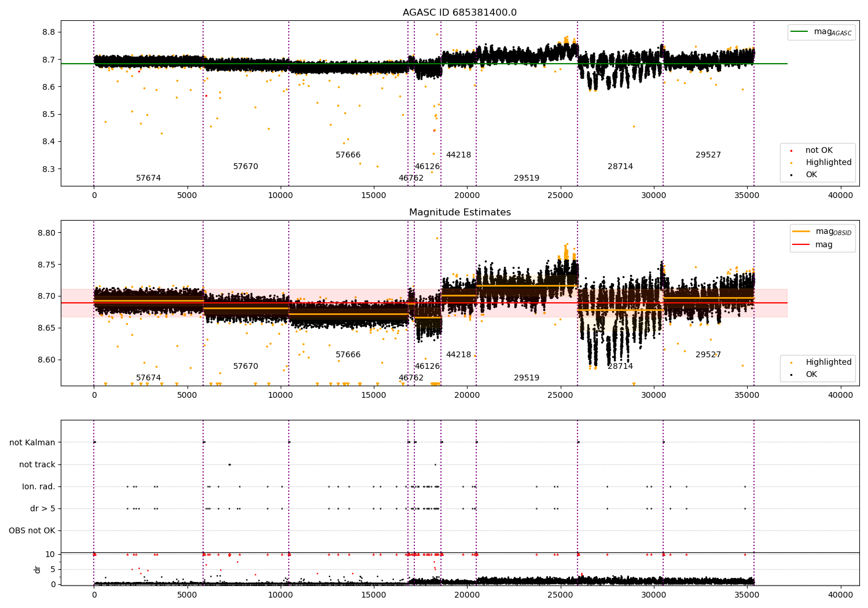Select 57670 in the Magnitude Estimates plot
The height and width of the screenshot is (608, 868).
(245, 367)
